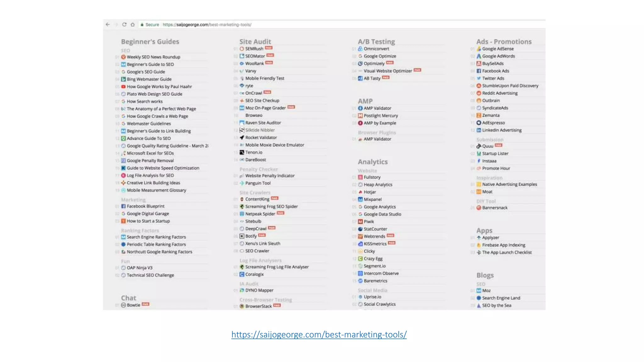The width and height of the screenshot is (644, 362).
Task: Open Technical SEO Challenge link
Action: (150, 275)
